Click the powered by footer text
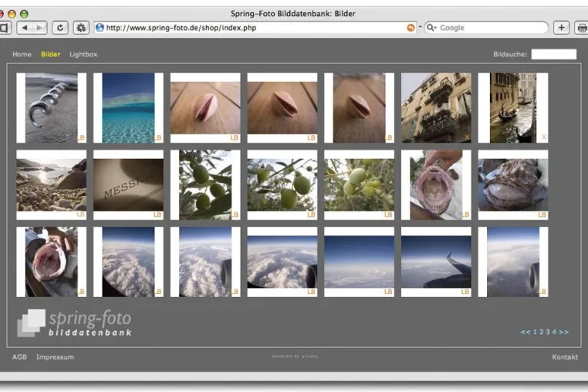 click(x=295, y=357)
